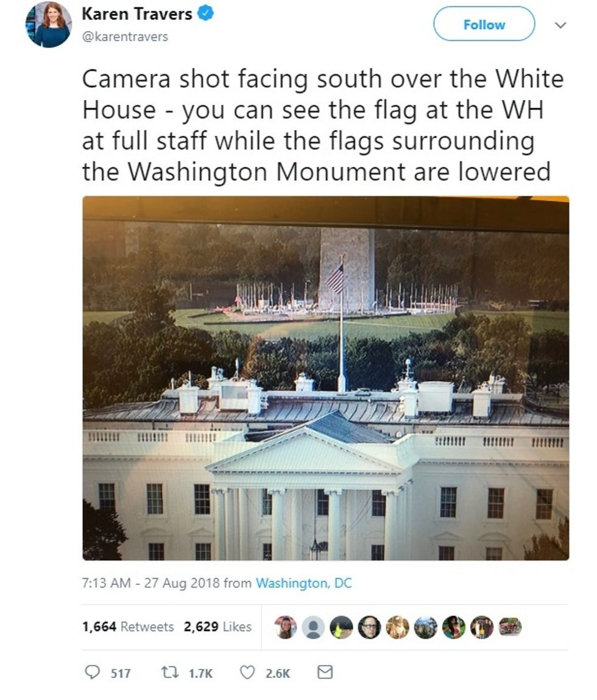Click the last avatar in likers row

pyautogui.click(x=510, y=627)
